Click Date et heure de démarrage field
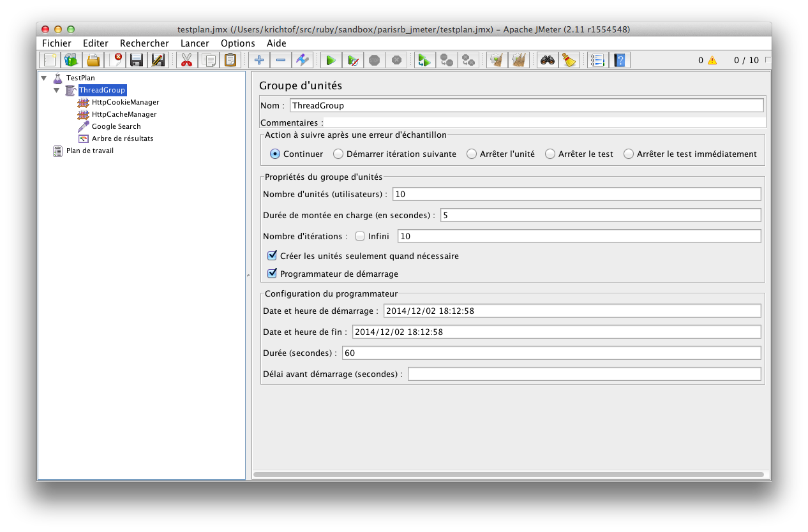This screenshot has width=808, height=532. tap(572, 311)
